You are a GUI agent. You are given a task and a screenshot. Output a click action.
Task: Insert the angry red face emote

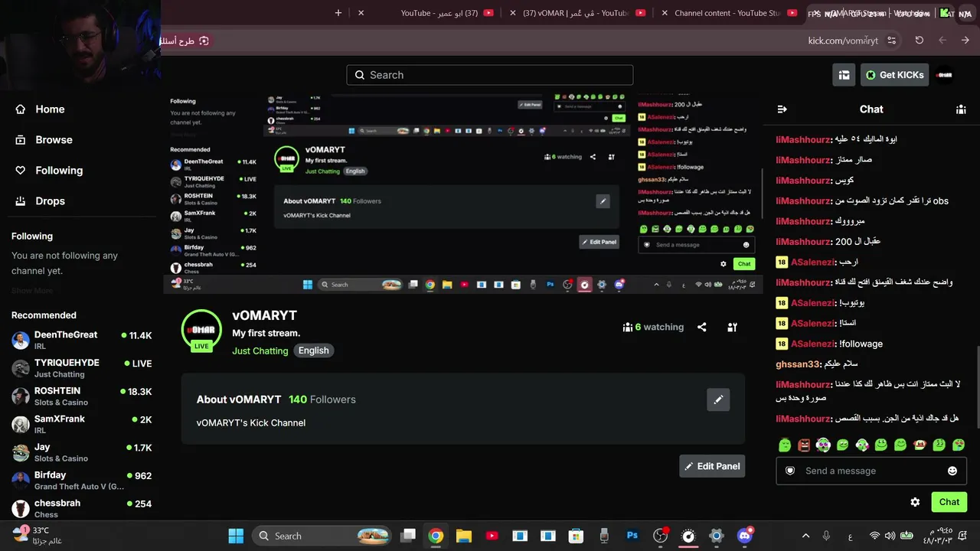[x=803, y=445]
